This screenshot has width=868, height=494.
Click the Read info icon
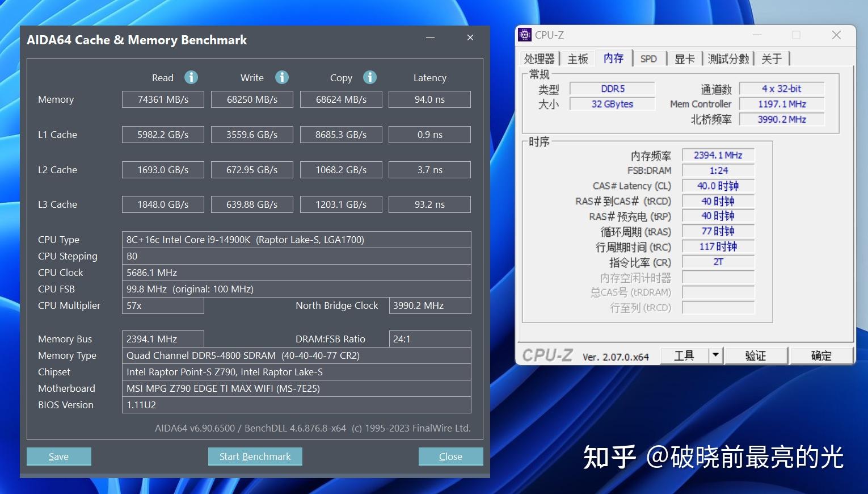pos(191,77)
